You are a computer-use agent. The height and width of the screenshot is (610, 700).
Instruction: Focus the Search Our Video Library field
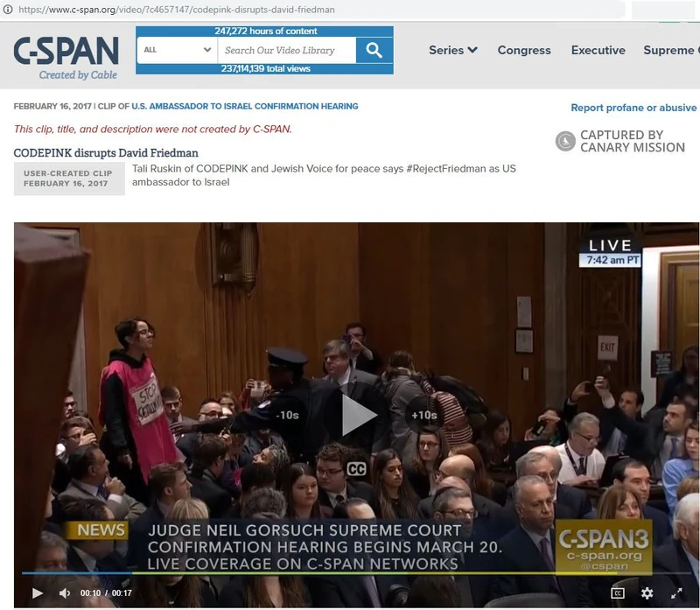point(287,50)
